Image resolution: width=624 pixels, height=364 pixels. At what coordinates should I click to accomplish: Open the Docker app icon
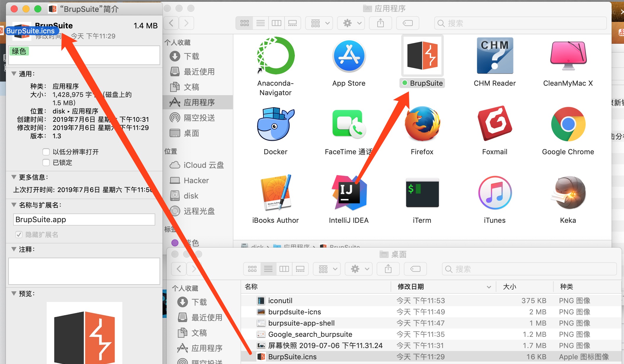click(x=275, y=124)
